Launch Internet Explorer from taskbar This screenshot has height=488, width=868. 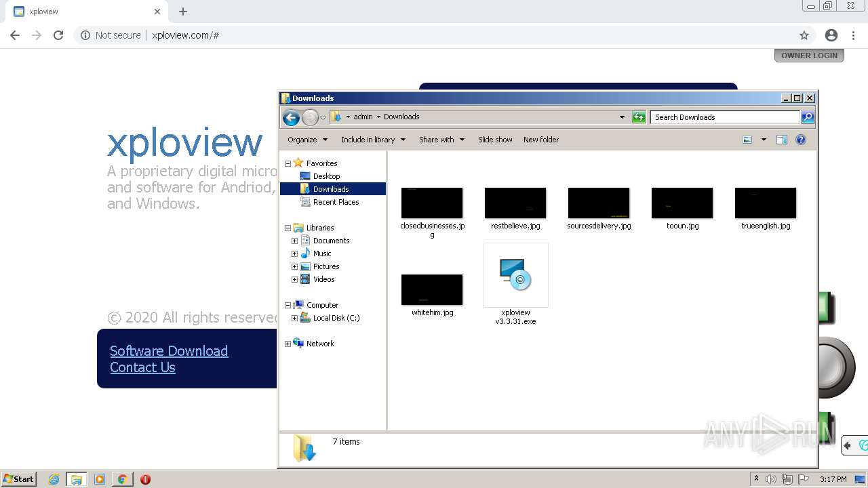tap(54, 479)
